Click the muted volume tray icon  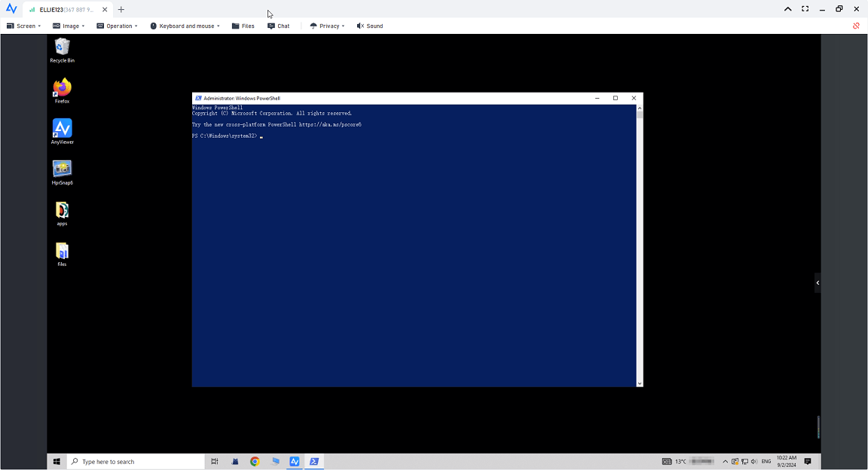point(754,461)
